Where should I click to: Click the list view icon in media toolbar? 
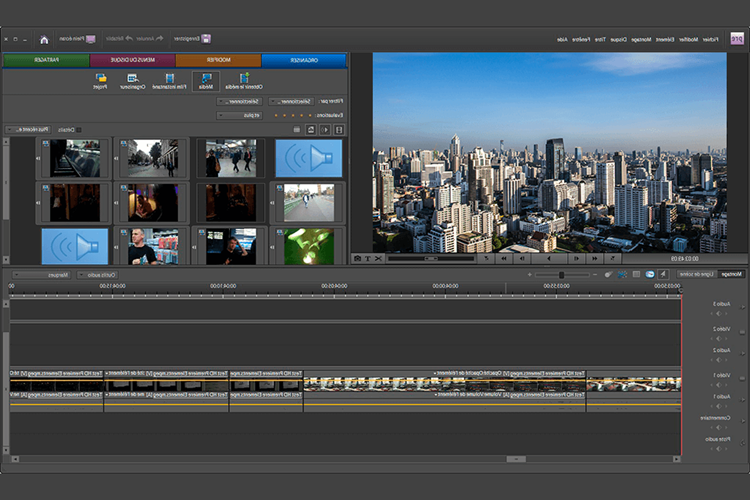tap(297, 130)
